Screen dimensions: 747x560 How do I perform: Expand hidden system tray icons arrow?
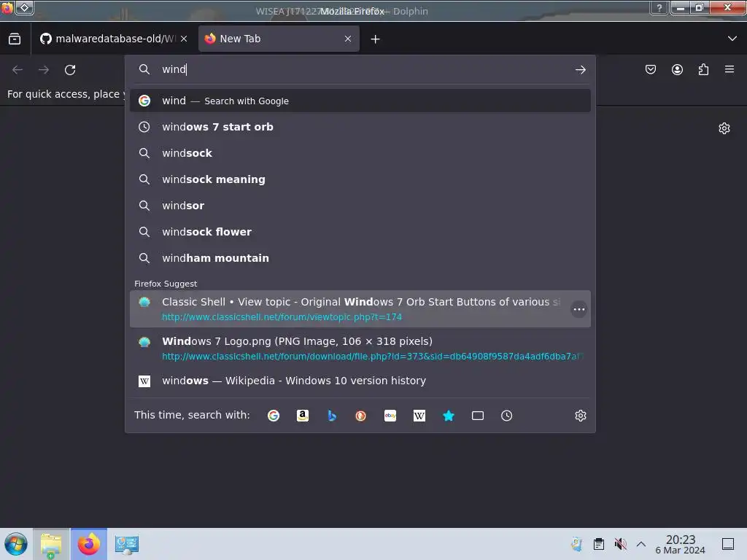[x=641, y=544]
